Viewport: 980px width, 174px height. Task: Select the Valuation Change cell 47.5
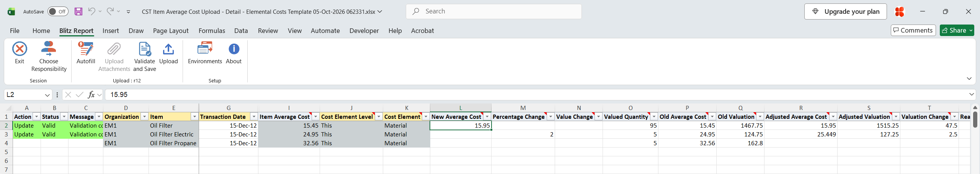tap(929, 126)
